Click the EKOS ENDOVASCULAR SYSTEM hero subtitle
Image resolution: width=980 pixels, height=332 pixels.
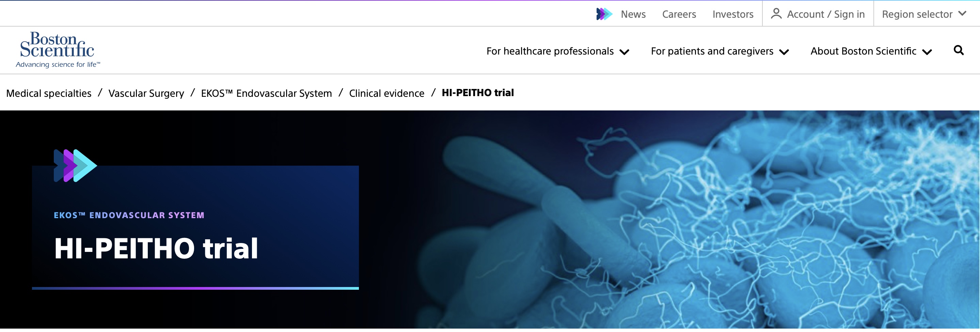coord(129,215)
